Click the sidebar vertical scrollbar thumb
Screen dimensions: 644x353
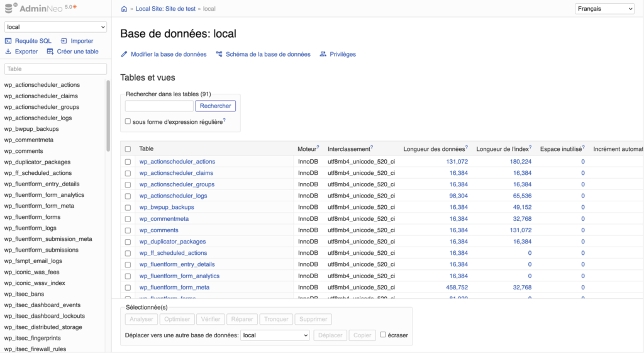[108, 116]
